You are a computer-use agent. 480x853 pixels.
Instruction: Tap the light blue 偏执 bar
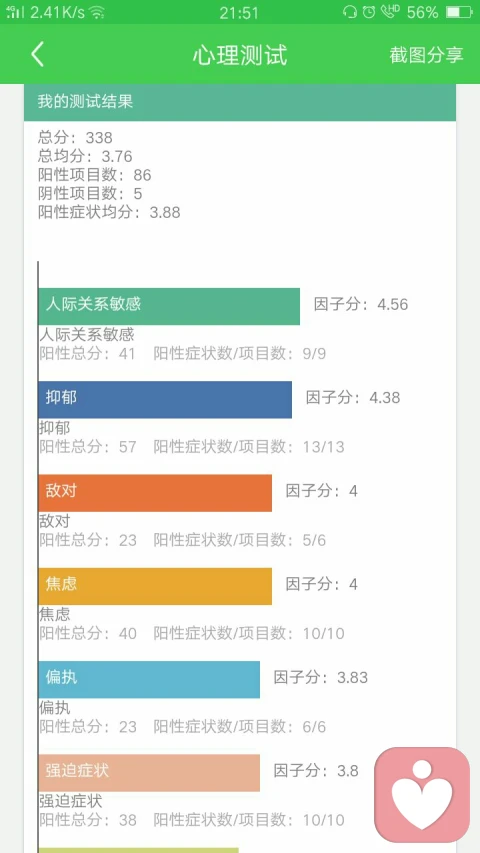[x=149, y=679]
